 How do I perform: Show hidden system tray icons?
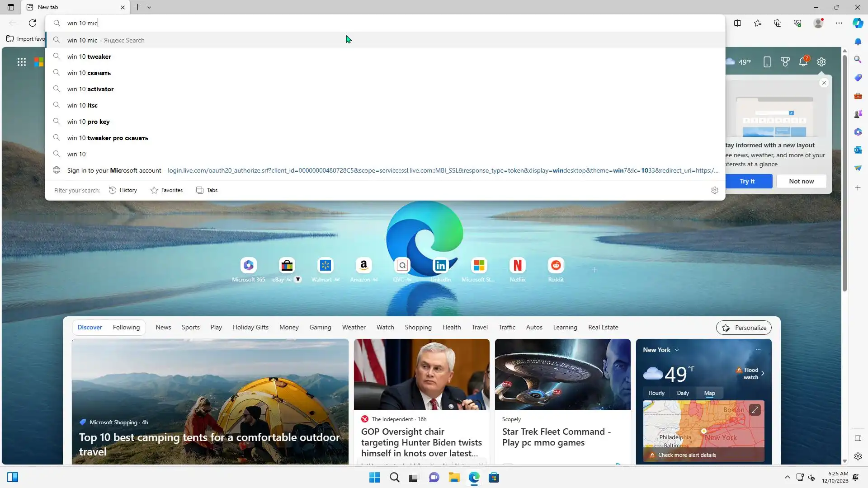coord(787,477)
